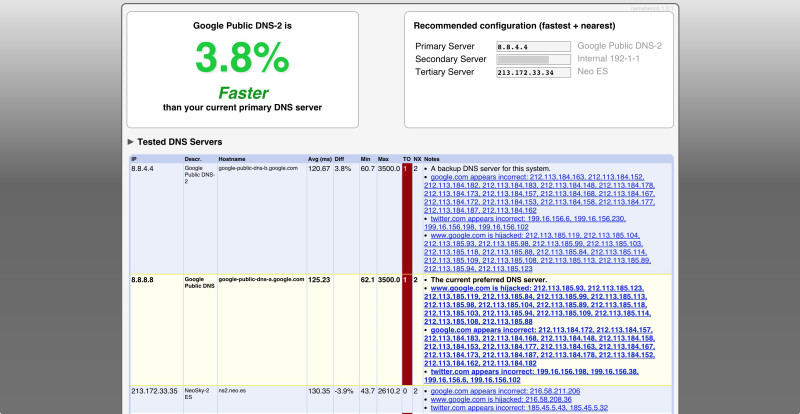Click the note 'The current preferred DNS server.'
Viewport: 800px width, 414px height.
(489, 280)
